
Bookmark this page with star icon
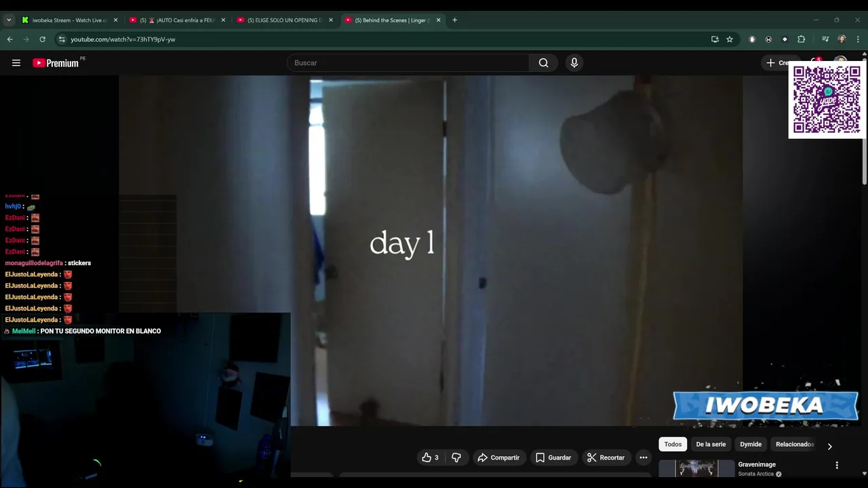(x=730, y=39)
